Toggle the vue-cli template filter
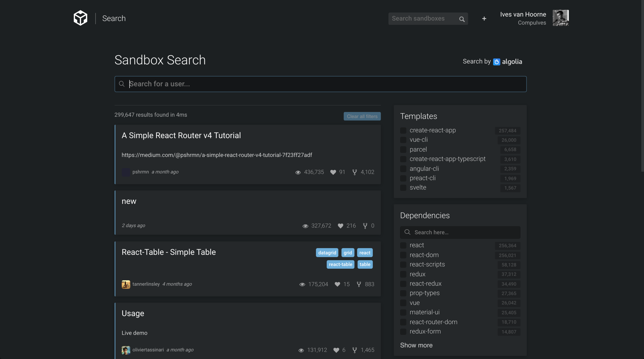644x359 pixels. tap(403, 140)
